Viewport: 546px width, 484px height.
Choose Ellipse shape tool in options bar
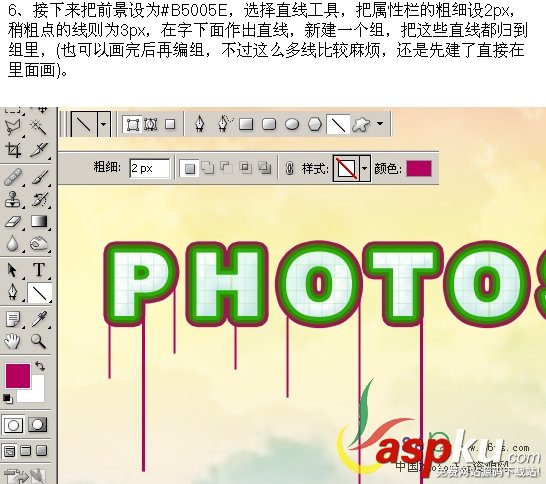pos(292,124)
